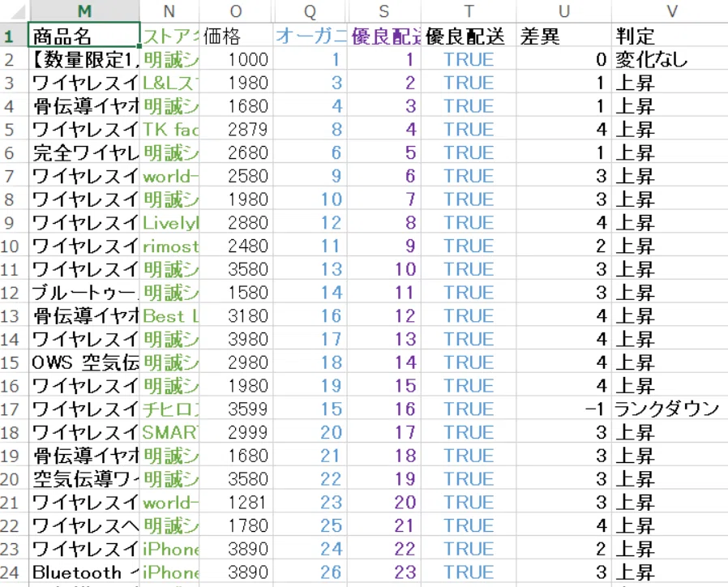Select the Lively store cell

(169, 222)
